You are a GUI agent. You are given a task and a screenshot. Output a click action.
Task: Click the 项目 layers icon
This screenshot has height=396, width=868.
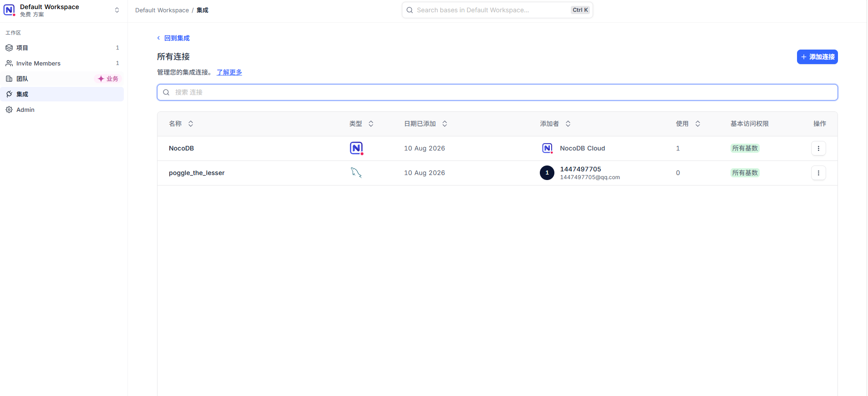pyautogui.click(x=9, y=48)
